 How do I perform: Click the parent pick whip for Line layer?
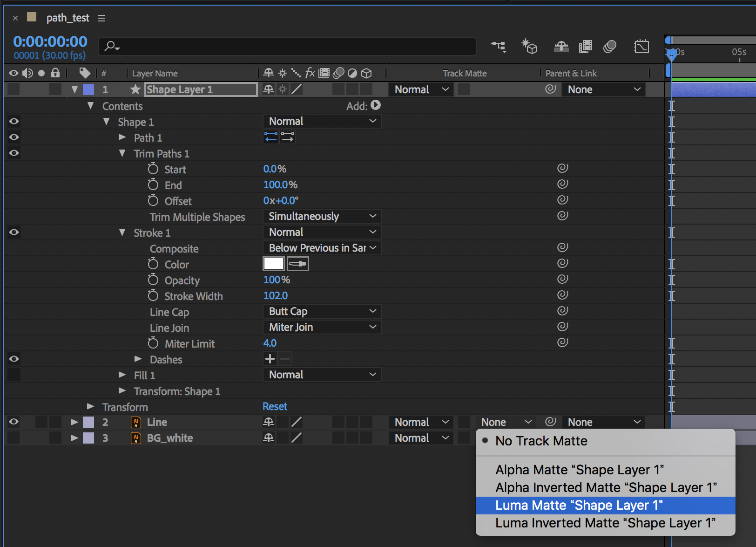(551, 422)
